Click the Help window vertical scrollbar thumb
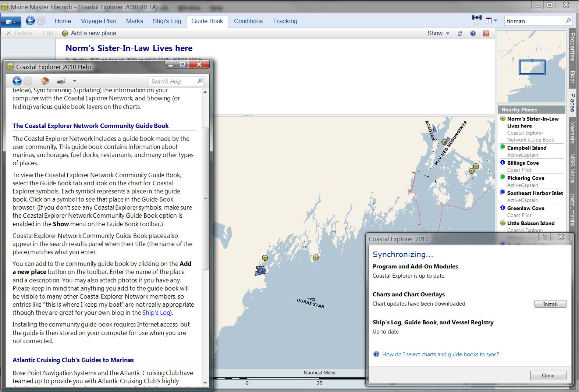Image resolution: width=579 pixels, height=392 pixels. tap(205, 199)
